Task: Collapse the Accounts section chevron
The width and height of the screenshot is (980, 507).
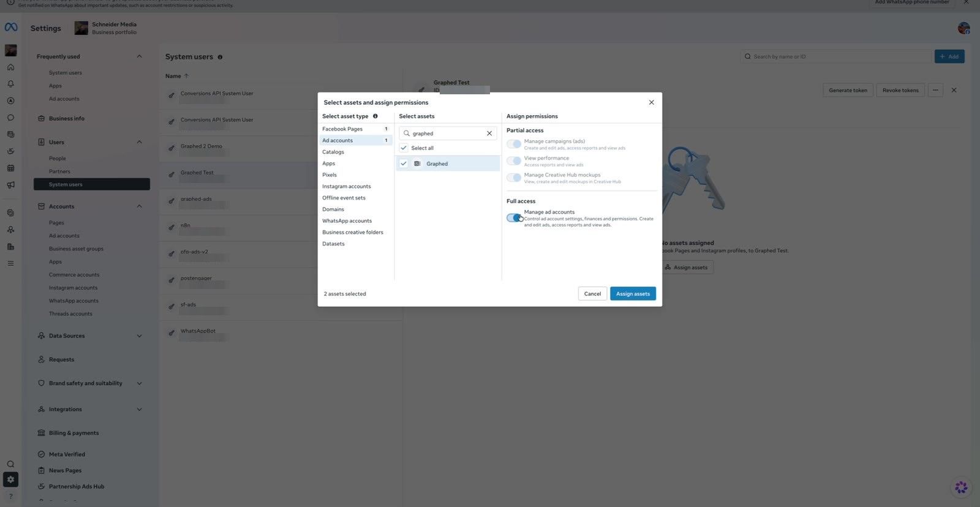Action: [139, 206]
